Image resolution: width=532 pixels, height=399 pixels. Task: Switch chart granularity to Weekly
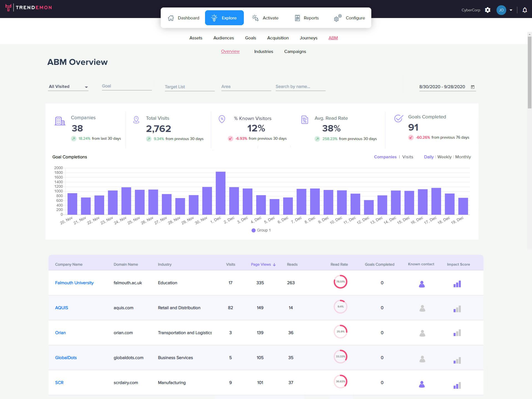[444, 157]
